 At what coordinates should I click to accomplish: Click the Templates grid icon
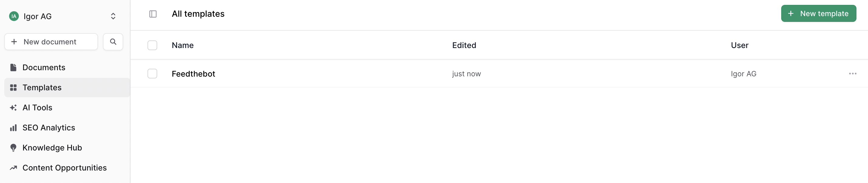[x=13, y=88]
